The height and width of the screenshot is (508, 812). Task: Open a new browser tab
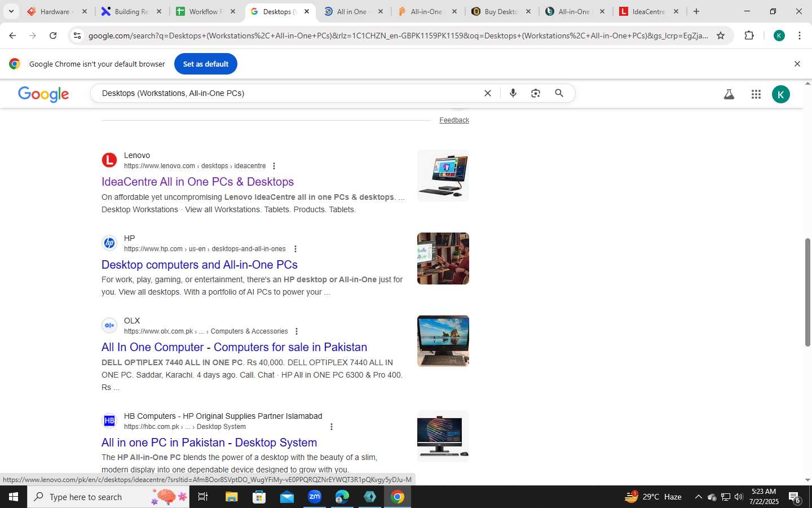[x=696, y=11]
